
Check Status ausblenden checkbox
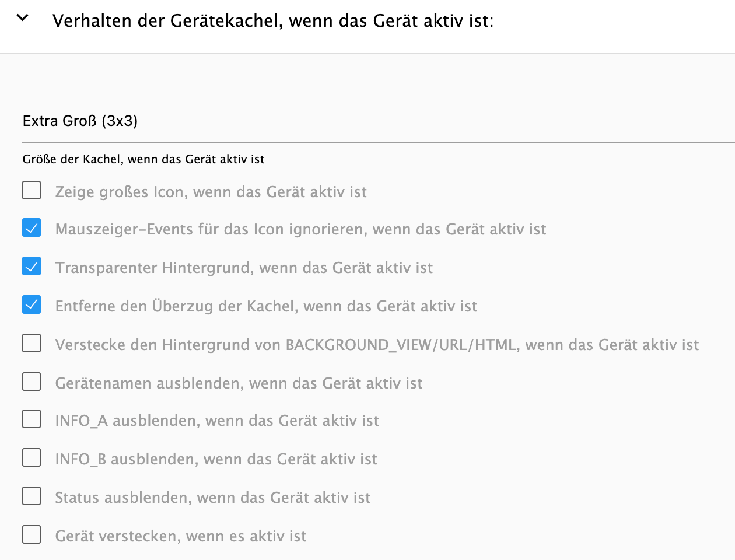pos(32,496)
